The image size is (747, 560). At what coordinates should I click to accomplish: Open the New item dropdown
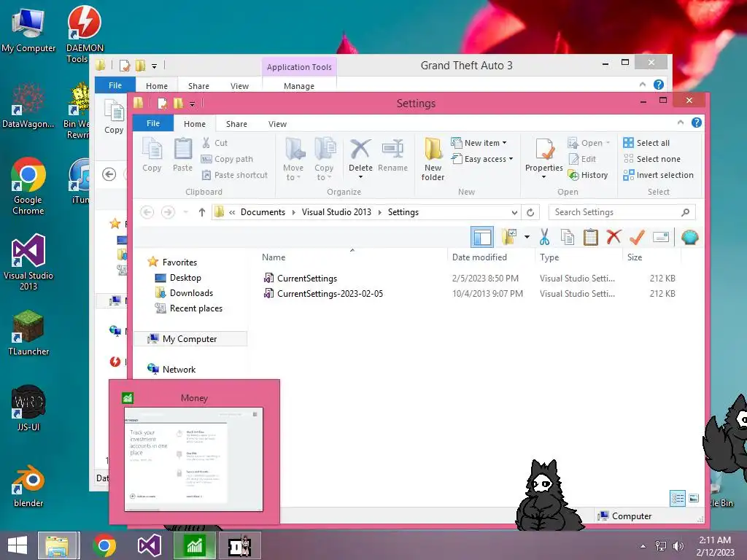pyautogui.click(x=479, y=143)
